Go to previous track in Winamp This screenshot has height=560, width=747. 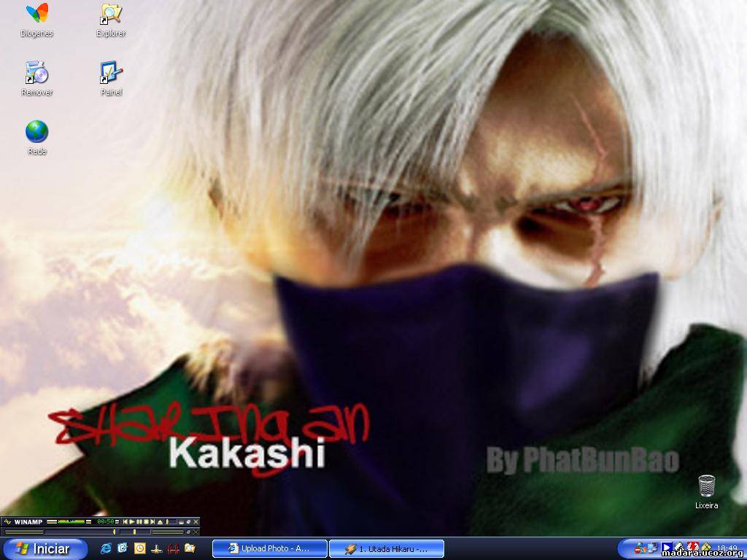click(x=125, y=522)
